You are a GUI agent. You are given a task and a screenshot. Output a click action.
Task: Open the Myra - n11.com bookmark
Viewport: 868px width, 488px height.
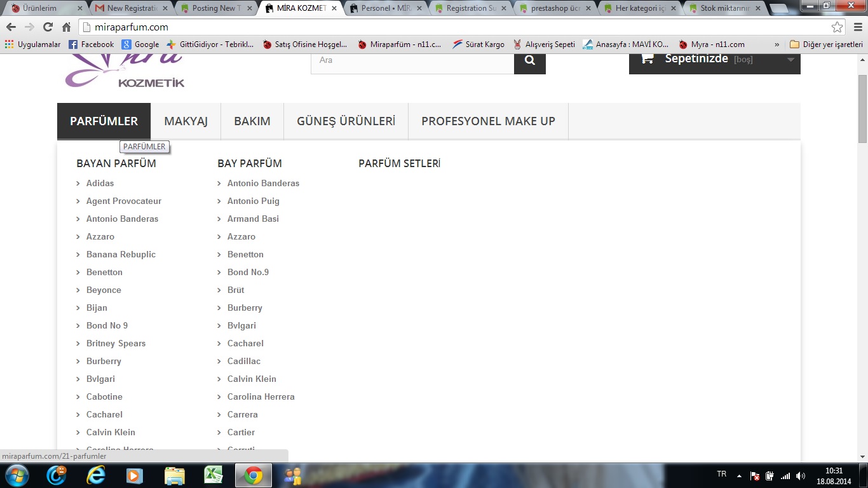(712, 44)
